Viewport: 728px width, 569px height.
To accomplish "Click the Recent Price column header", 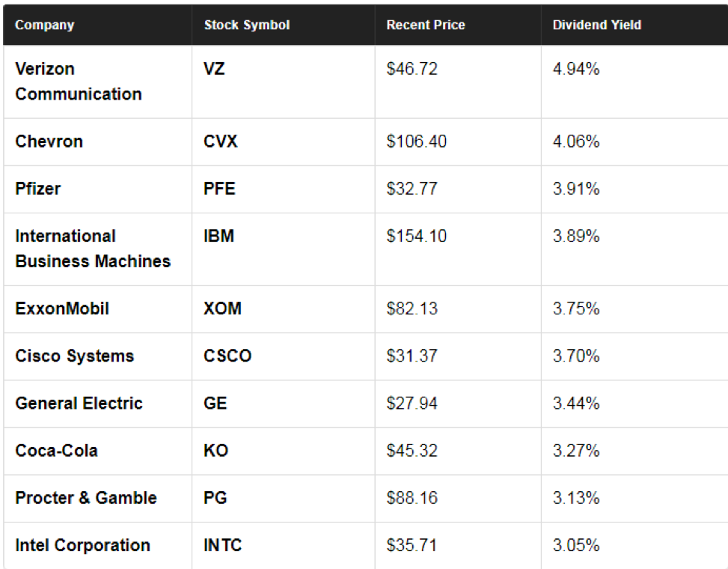I will (x=426, y=25).
